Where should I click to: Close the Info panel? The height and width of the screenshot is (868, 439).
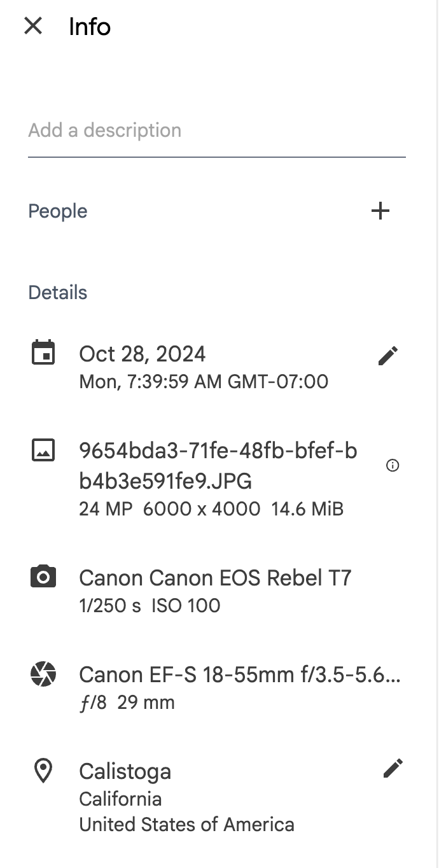(33, 26)
